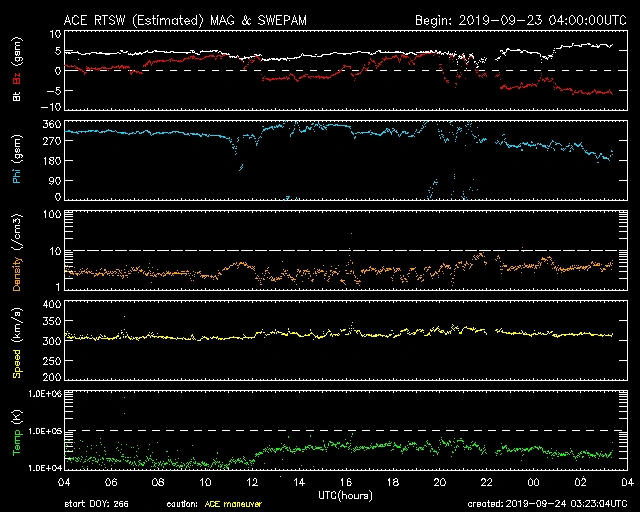The height and width of the screenshot is (512, 640).
Task: Click the green 'Temp' axis label
Action: 17,441
